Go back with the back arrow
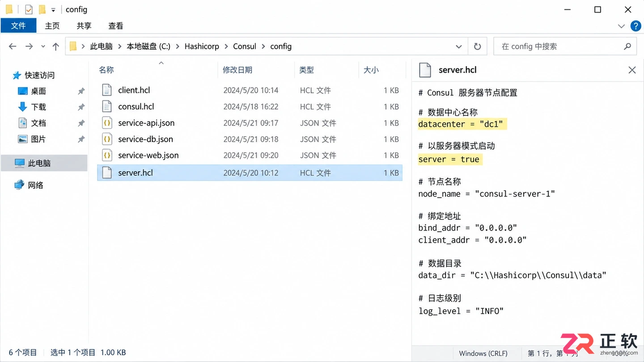The height and width of the screenshot is (362, 644). (13, 46)
